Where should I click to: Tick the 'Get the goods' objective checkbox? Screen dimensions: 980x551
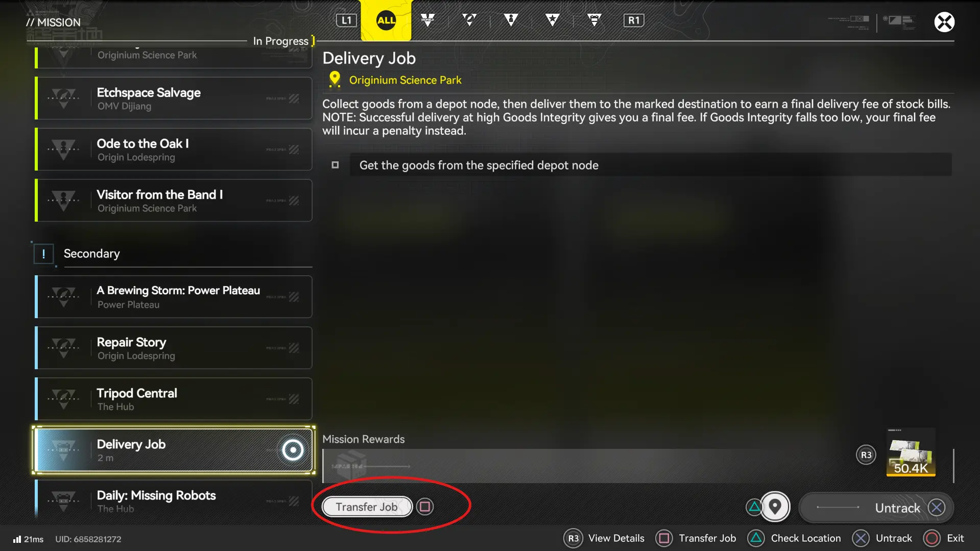point(335,165)
